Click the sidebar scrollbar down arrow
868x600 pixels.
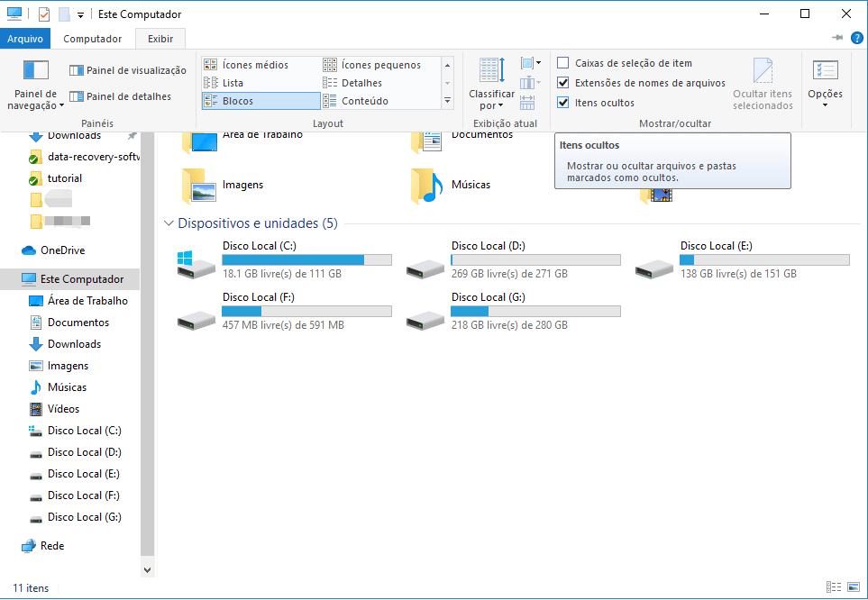coord(146,568)
